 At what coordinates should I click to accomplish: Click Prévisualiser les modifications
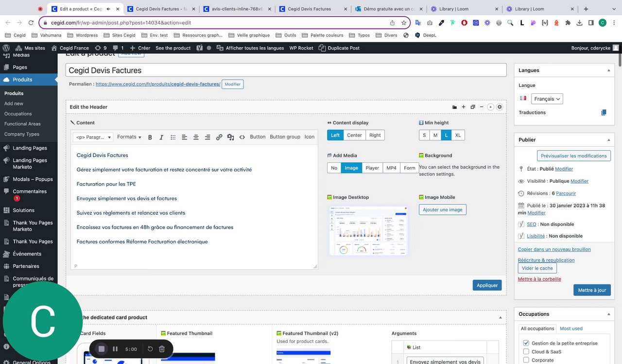click(x=574, y=156)
